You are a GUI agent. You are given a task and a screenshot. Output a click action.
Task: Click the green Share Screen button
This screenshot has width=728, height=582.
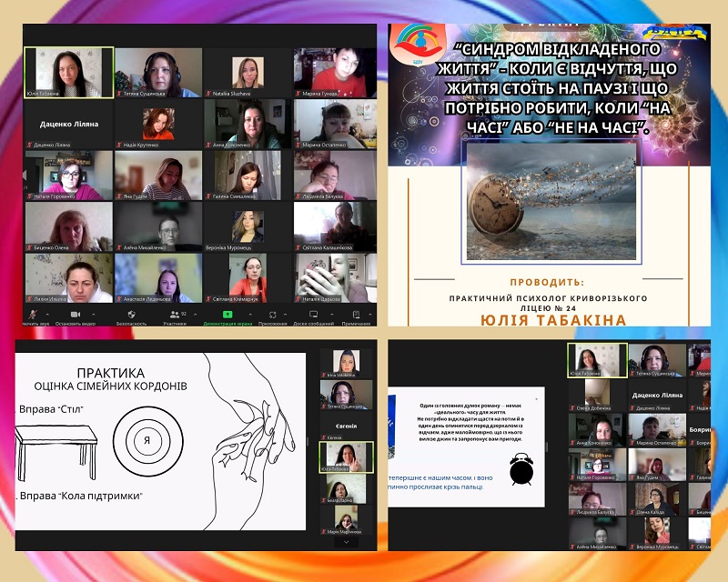(x=227, y=315)
